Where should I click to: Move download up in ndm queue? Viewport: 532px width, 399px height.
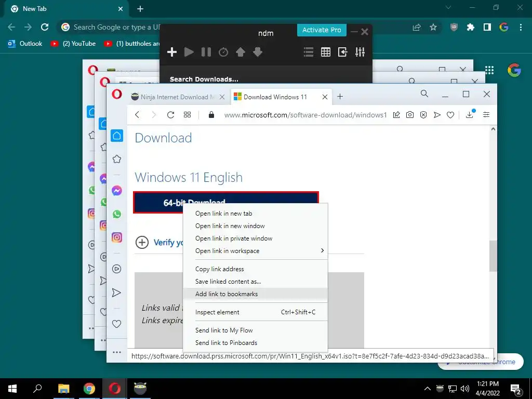(x=240, y=52)
